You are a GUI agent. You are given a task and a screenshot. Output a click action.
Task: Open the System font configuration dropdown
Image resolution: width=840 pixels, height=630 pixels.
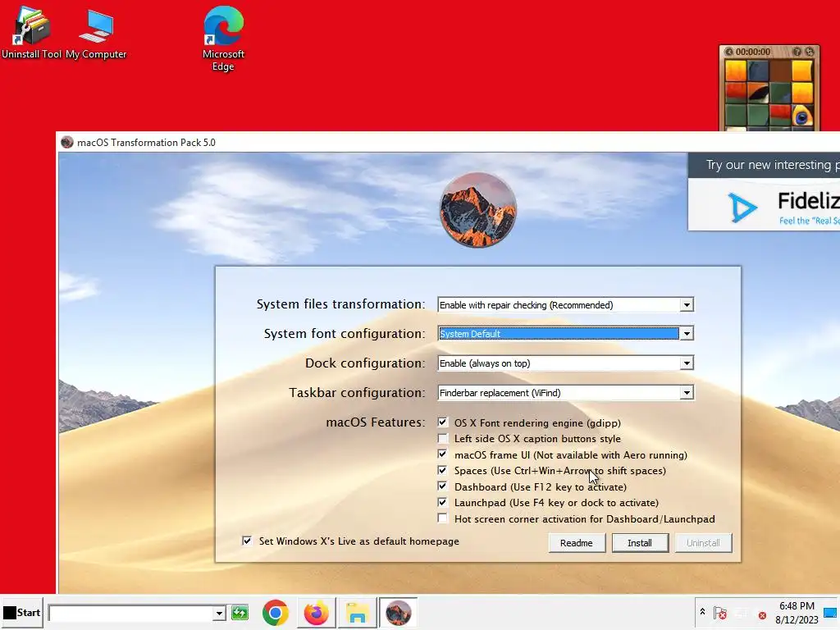point(687,334)
